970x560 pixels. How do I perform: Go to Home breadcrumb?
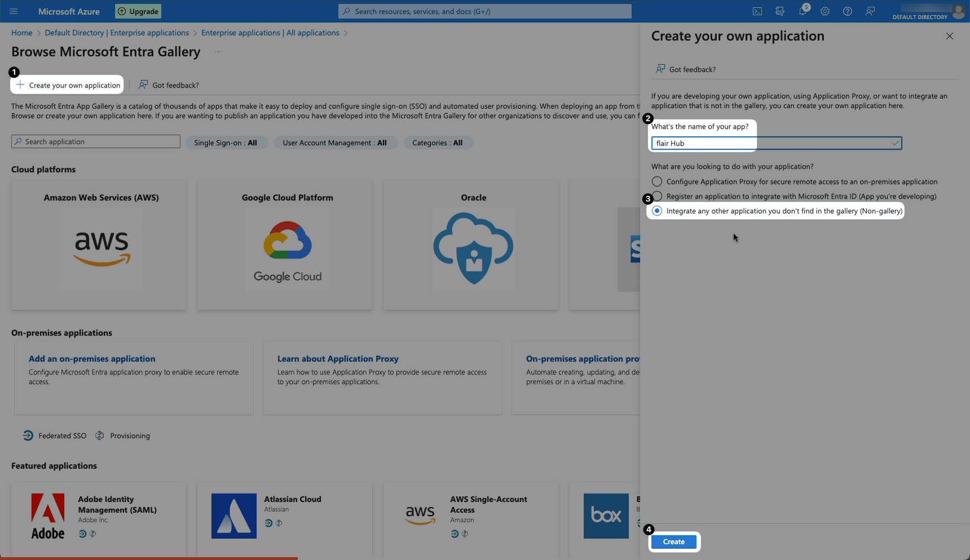[22, 33]
